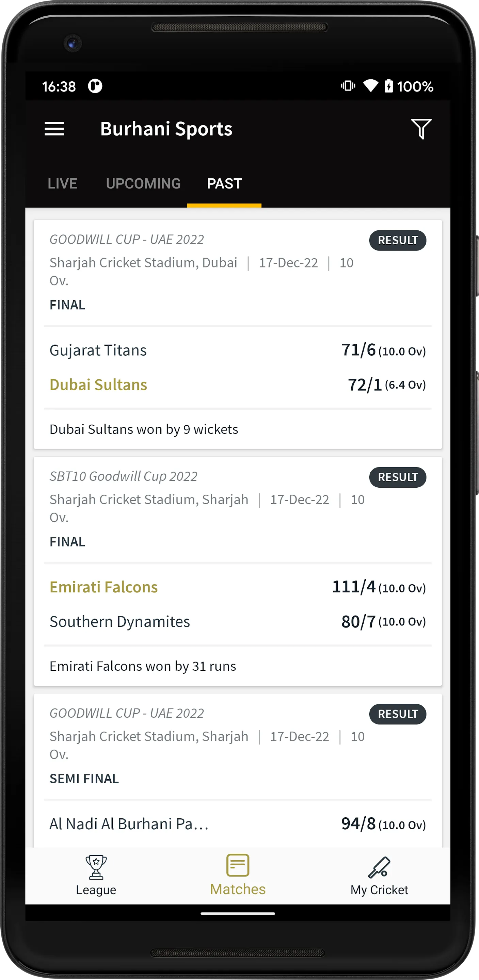Tap the filter funnel icon
Viewport: 479px width, 980px height.
point(421,129)
